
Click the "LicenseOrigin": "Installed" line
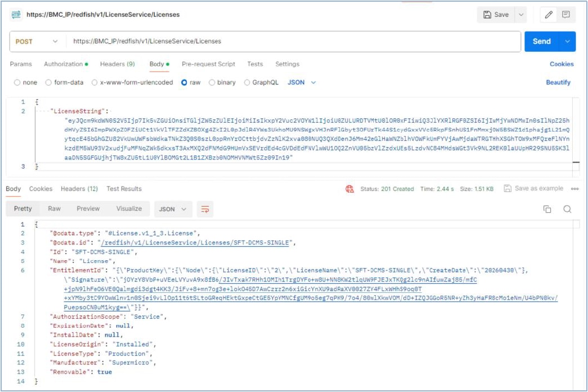click(x=103, y=344)
